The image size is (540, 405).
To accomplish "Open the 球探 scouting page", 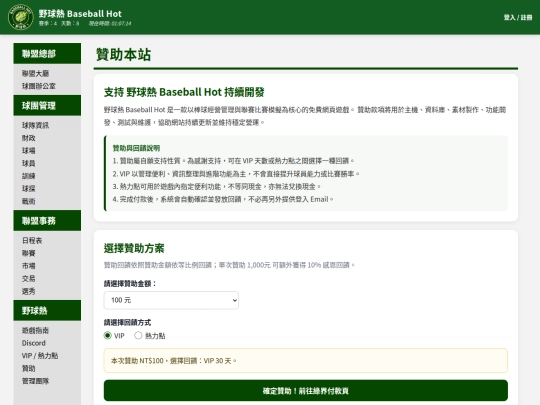I will pyautogui.click(x=29, y=189).
